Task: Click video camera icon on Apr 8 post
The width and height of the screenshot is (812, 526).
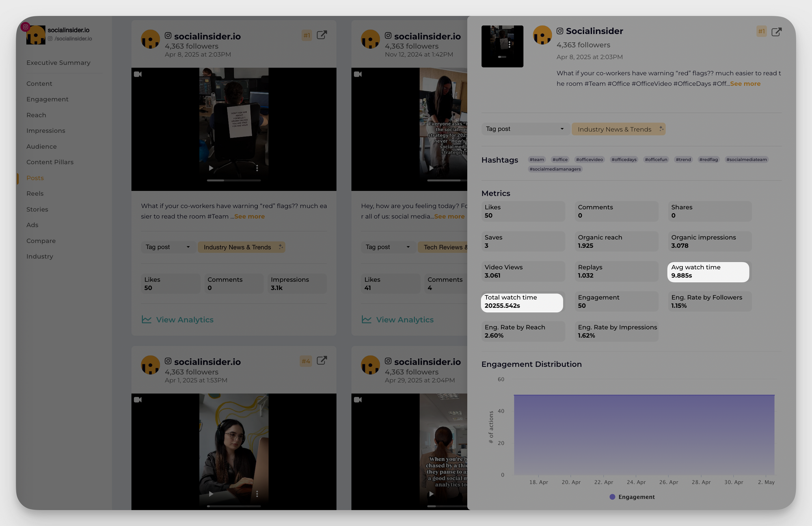Action: (138, 74)
